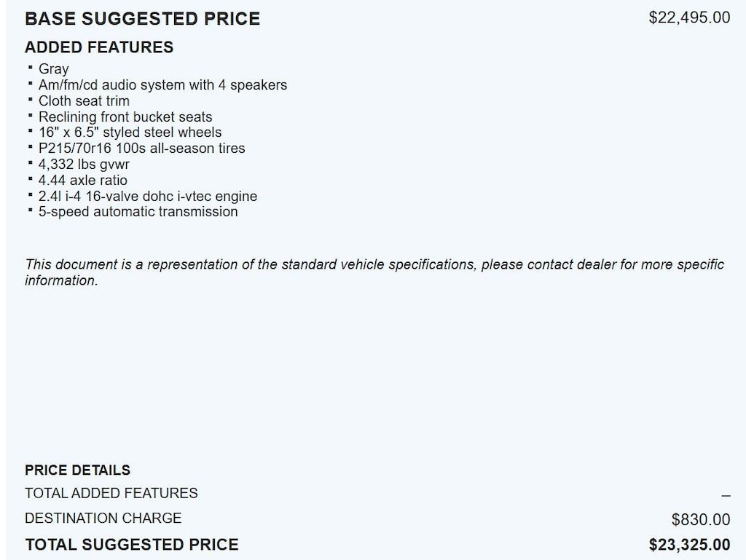Click the 16" x 6.5" styled steel wheels item
This screenshot has height=560, width=746.
130,133
